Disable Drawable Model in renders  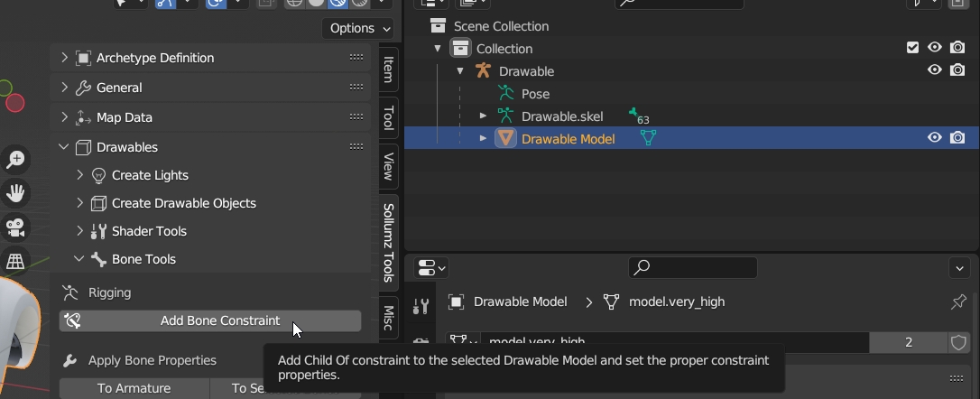pyautogui.click(x=957, y=138)
